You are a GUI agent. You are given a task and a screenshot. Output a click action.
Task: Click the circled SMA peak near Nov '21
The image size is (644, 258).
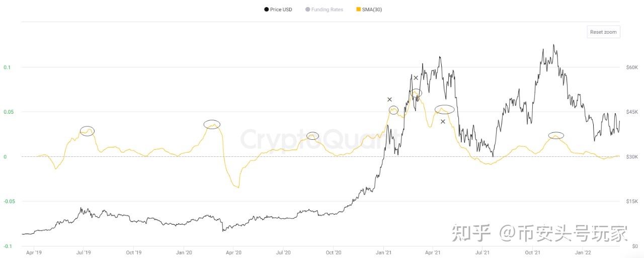pyautogui.click(x=556, y=135)
